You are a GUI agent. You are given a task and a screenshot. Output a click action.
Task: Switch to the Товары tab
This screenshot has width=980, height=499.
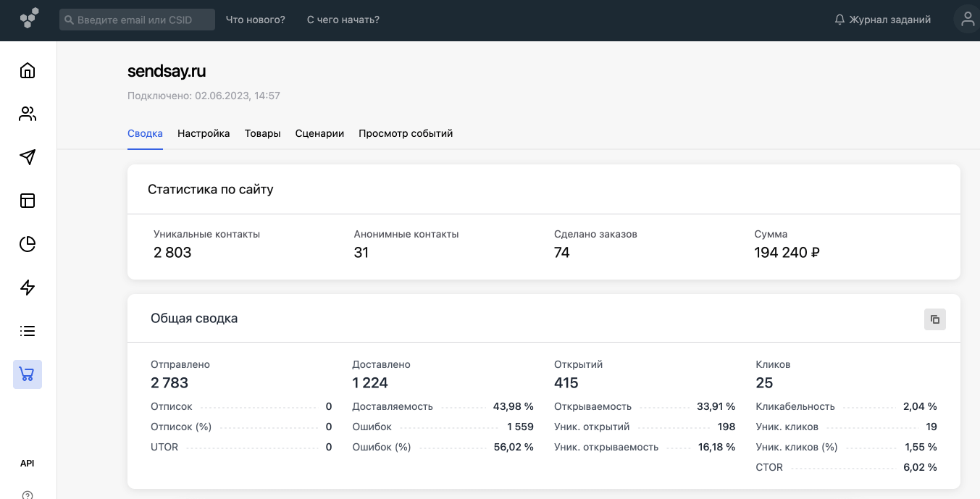[x=262, y=133]
